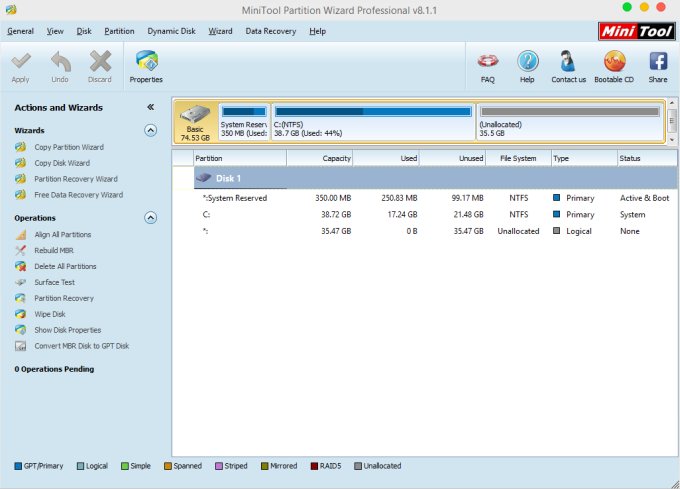Click the GPT/Primary legend swatch
Image resolution: width=680 pixels, height=489 pixels.
tap(18, 466)
